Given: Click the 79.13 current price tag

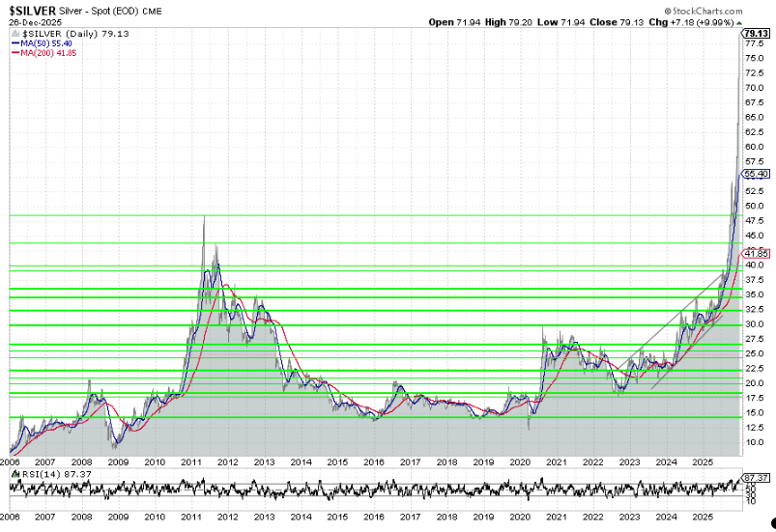Looking at the screenshot, I should pyautogui.click(x=755, y=33).
